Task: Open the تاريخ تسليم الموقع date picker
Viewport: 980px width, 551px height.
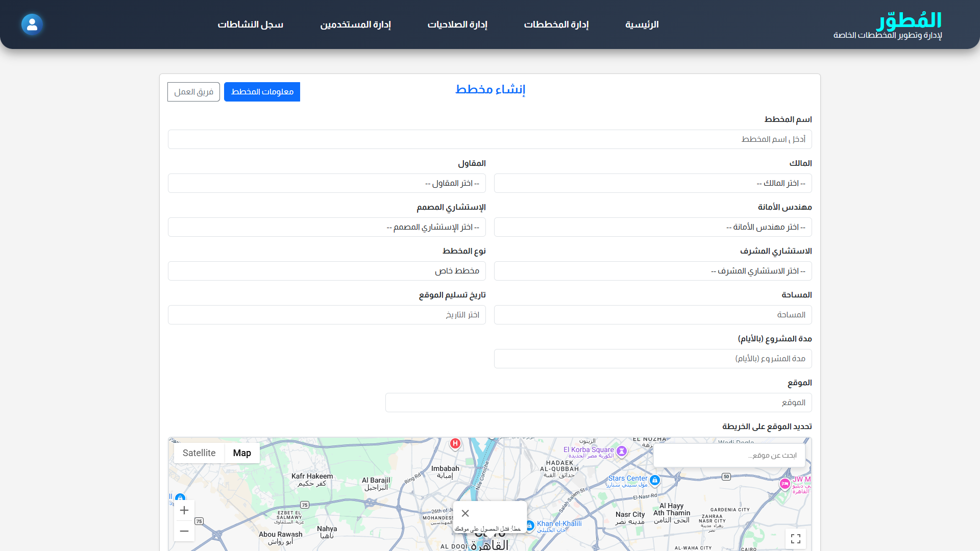Action: coord(327,315)
